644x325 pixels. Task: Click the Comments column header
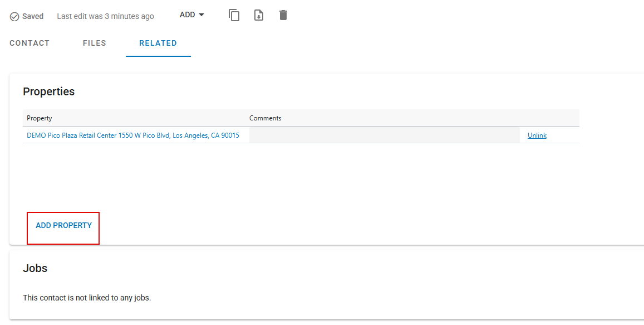(266, 118)
